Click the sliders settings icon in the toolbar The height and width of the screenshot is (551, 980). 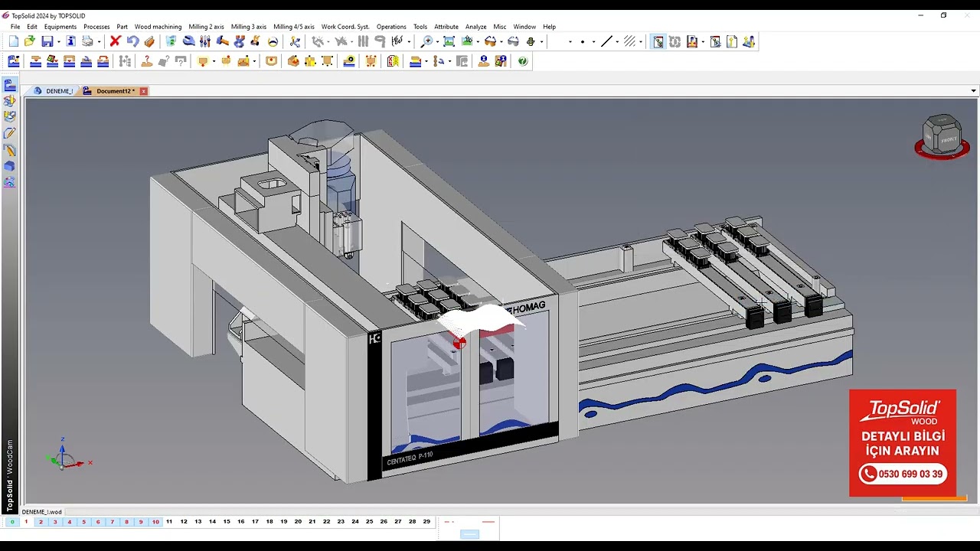(205, 41)
